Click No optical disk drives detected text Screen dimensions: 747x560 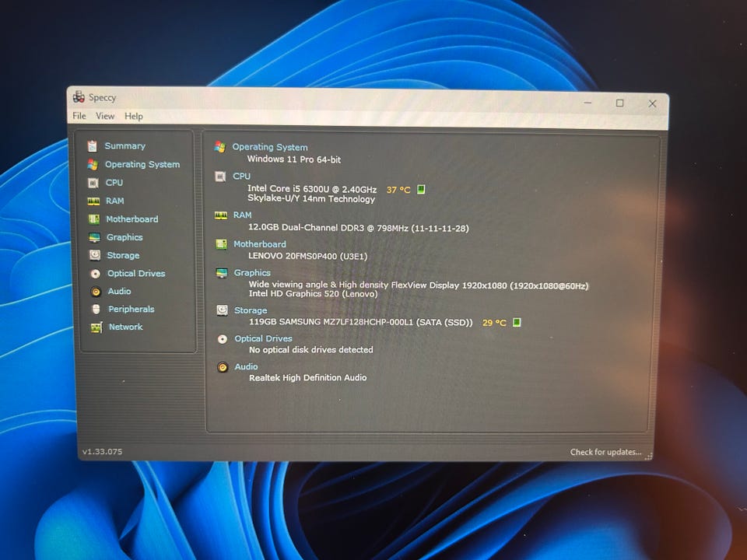pos(311,349)
